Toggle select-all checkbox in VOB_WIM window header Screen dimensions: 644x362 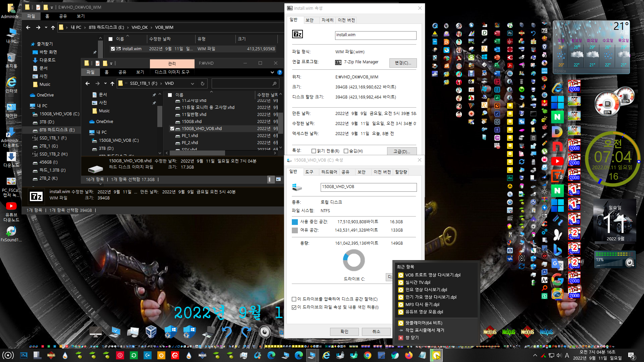(x=111, y=39)
